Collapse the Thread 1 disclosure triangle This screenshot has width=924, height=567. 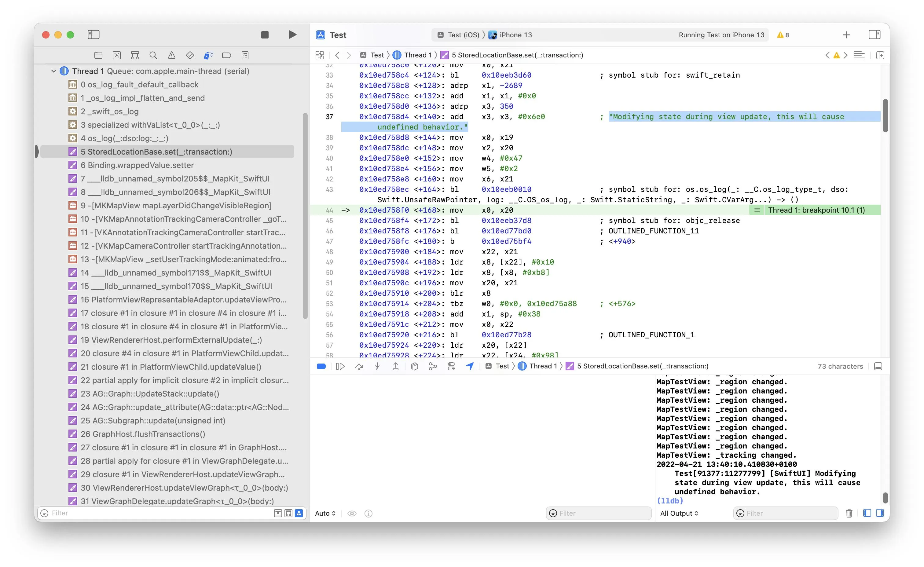(54, 71)
